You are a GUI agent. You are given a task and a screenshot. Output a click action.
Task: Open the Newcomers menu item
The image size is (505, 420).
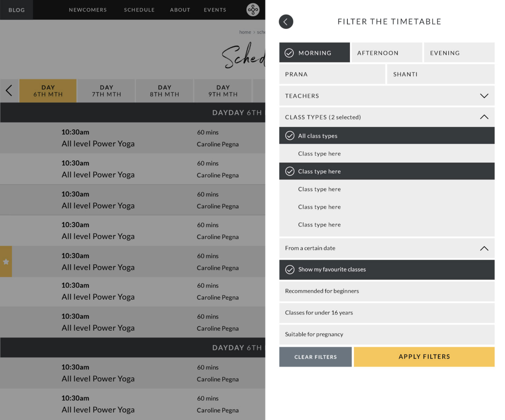point(88,10)
